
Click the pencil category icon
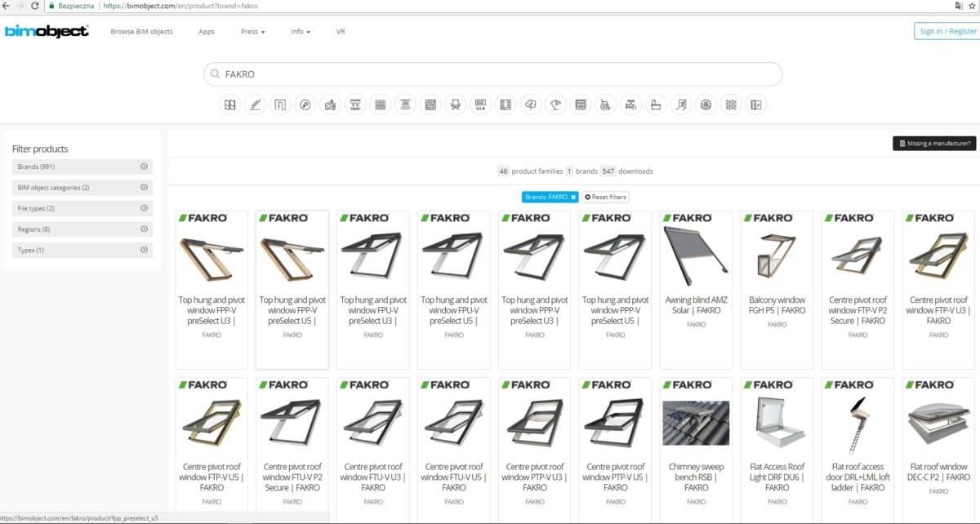point(255,104)
